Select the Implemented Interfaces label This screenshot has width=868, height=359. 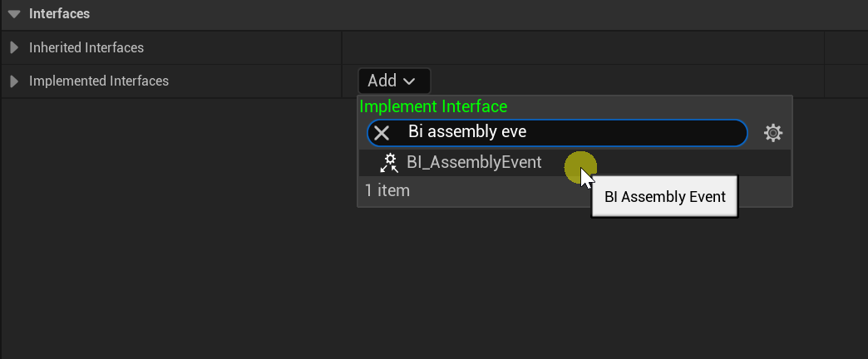99,81
